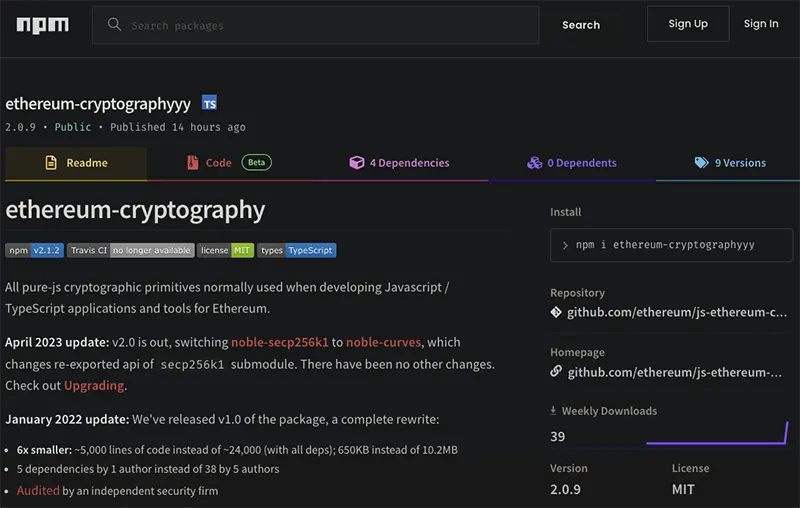The image size is (800, 508).
Task: Click the Code file icon
Action: (x=192, y=163)
